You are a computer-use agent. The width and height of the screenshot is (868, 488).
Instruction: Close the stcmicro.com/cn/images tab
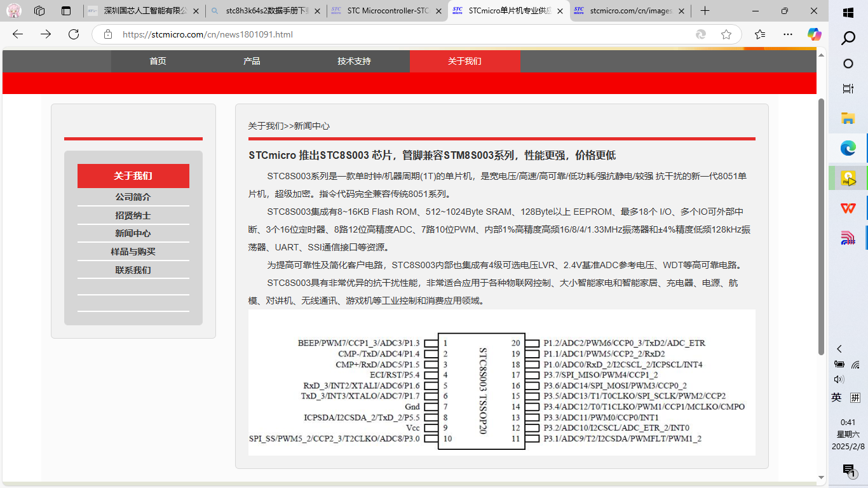681,11
